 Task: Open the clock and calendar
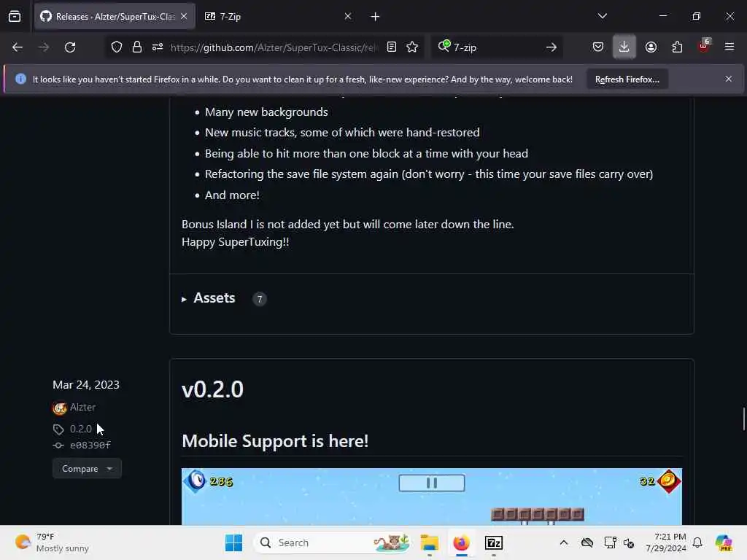665,542
